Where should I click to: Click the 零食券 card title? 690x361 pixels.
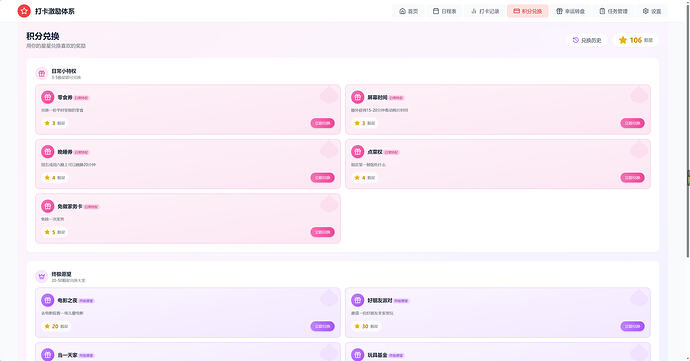(x=65, y=97)
